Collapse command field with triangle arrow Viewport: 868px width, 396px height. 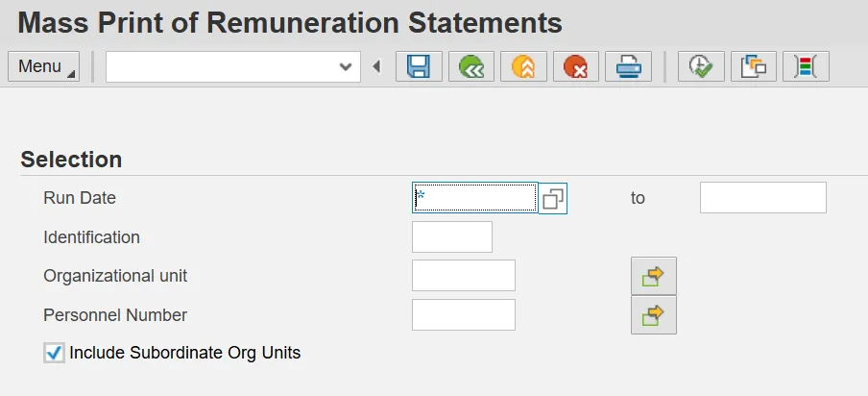(x=376, y=67)
